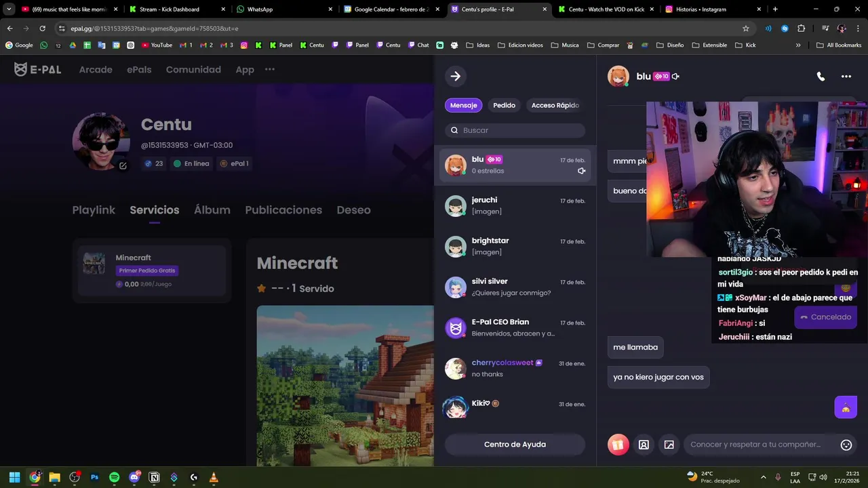
Task: Click the Centro de Ayuda button
Action: pyautogui.click(x=515, y=445)
